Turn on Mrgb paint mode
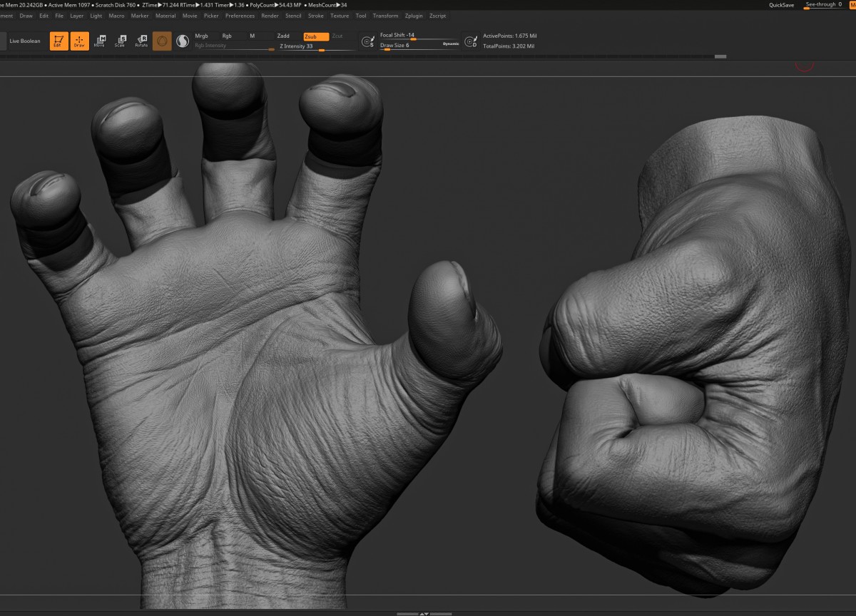 tap(202, 36)
